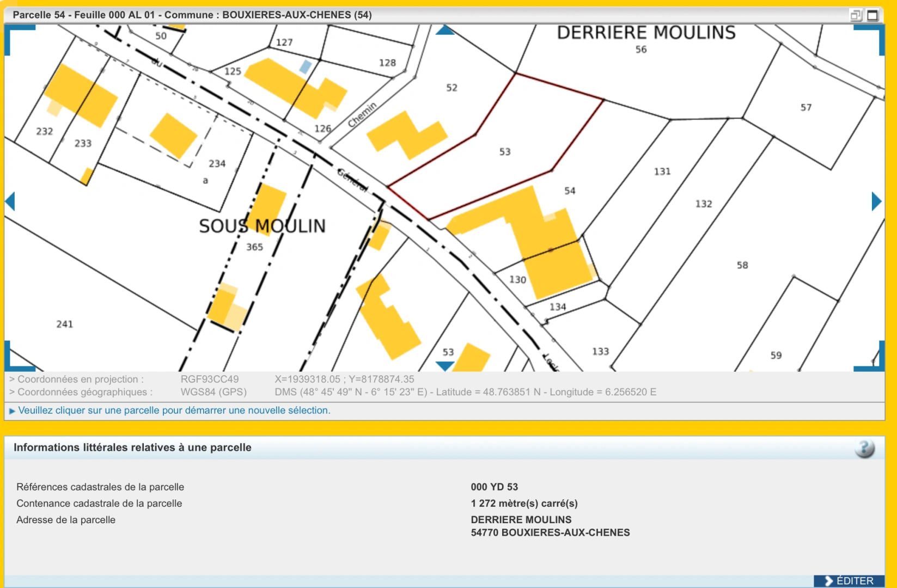Pan the map north with top arrow
Viewport: 897px width, 588px height.
445,30
